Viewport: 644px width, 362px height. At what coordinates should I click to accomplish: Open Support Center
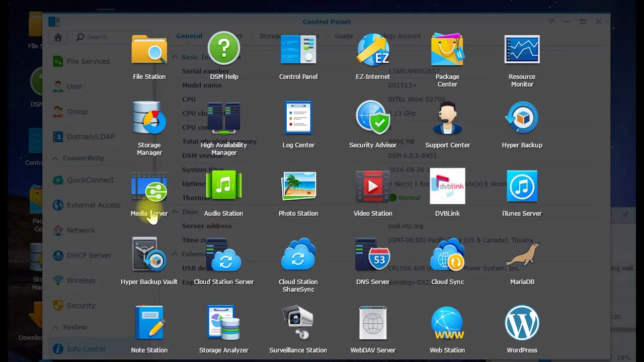pos(447,118)
